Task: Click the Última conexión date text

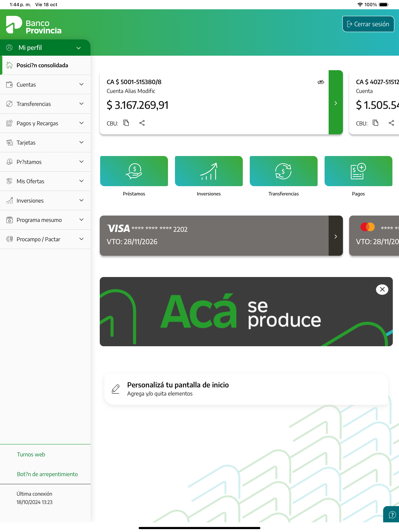Action: click(34, 502)
